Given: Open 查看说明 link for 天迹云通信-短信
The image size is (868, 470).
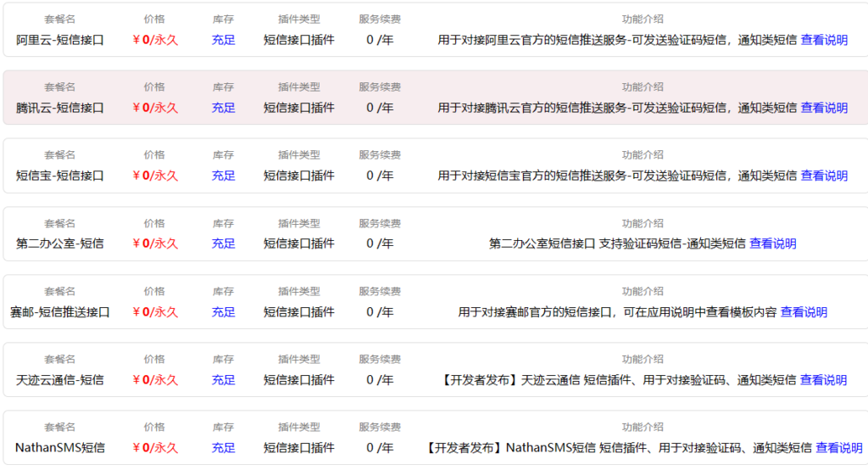Looking at the screenshot, I should coord(823,380).
